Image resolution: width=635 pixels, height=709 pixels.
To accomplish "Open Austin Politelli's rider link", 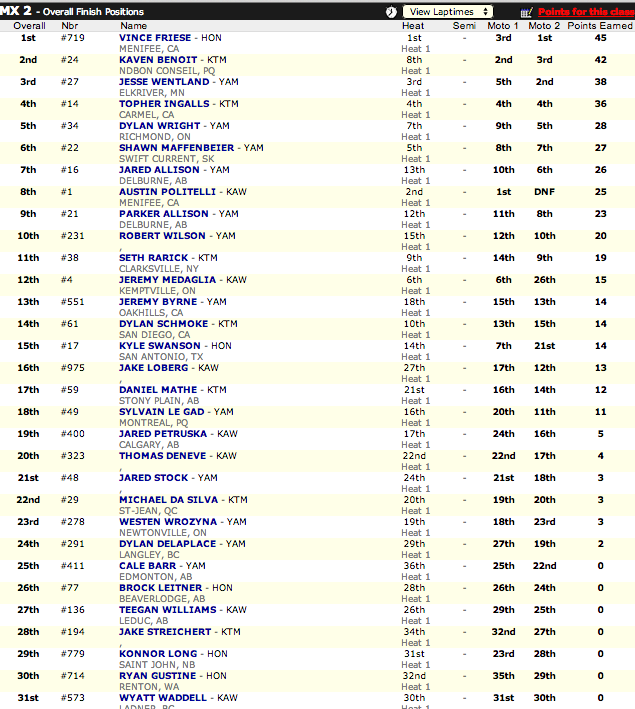I will pyautogui.click(x=167, y=191).
